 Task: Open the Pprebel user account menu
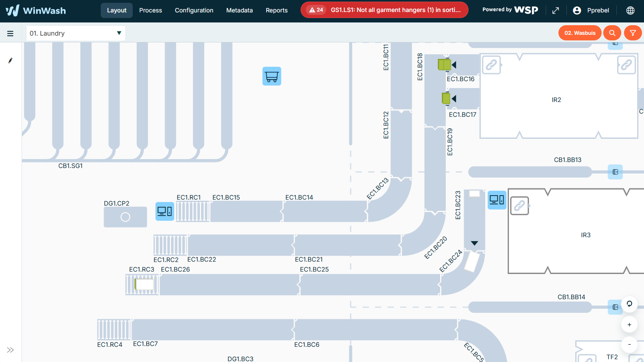click(x=591, y=10)
